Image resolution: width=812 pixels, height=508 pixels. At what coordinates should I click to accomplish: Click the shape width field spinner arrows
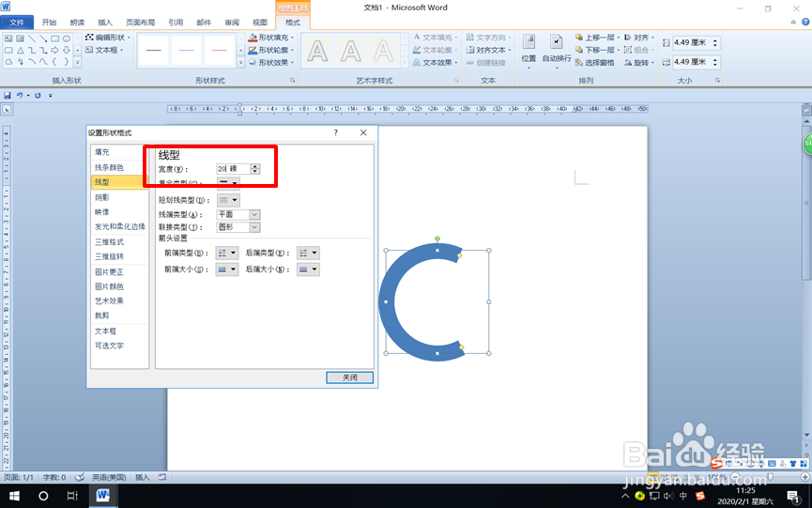click(715, 62)
